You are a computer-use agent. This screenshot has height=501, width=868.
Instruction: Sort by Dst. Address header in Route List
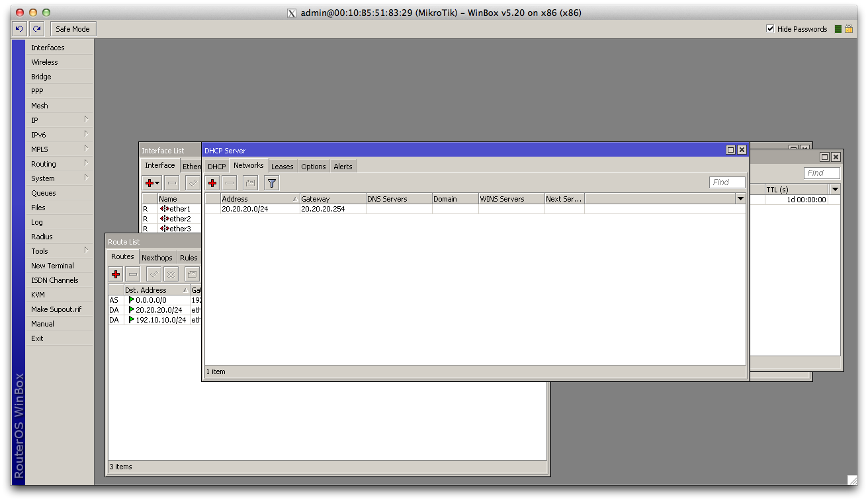[x=156, y=290]
